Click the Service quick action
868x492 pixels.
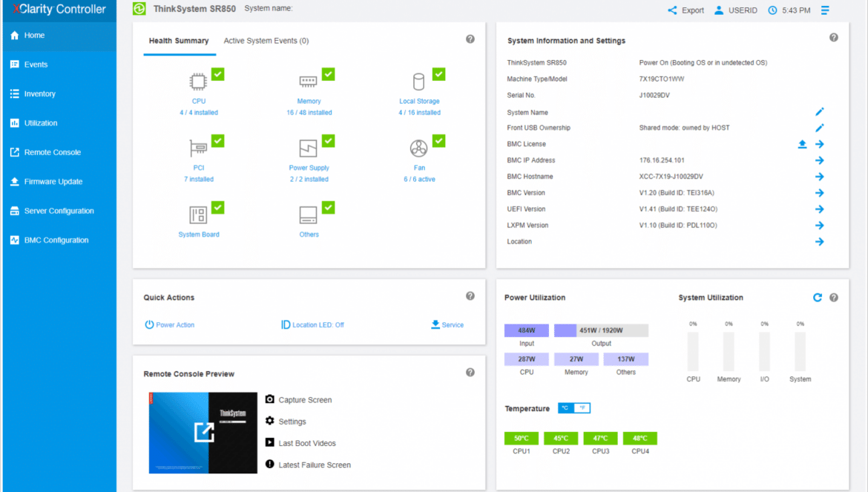click(447, 325)
